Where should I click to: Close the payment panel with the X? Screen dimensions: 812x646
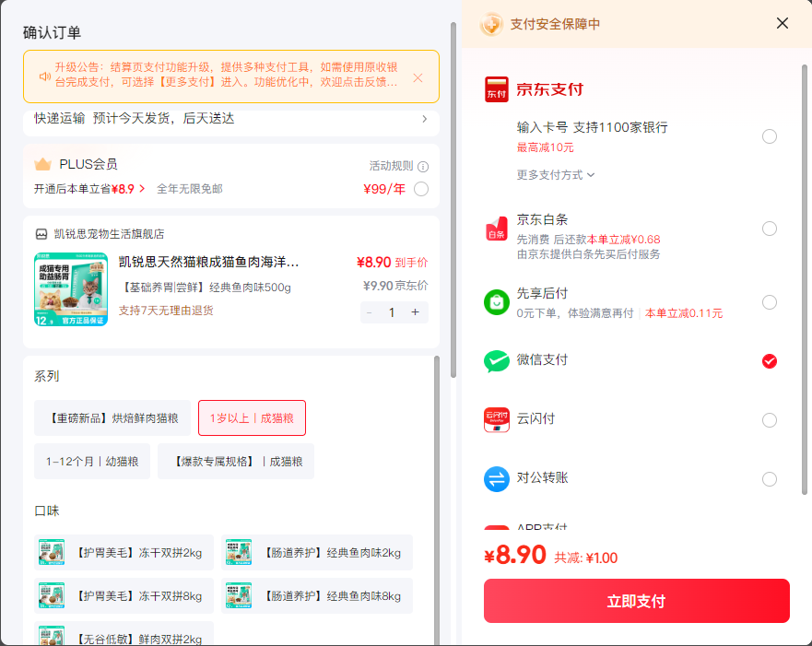tap(782, 23)
